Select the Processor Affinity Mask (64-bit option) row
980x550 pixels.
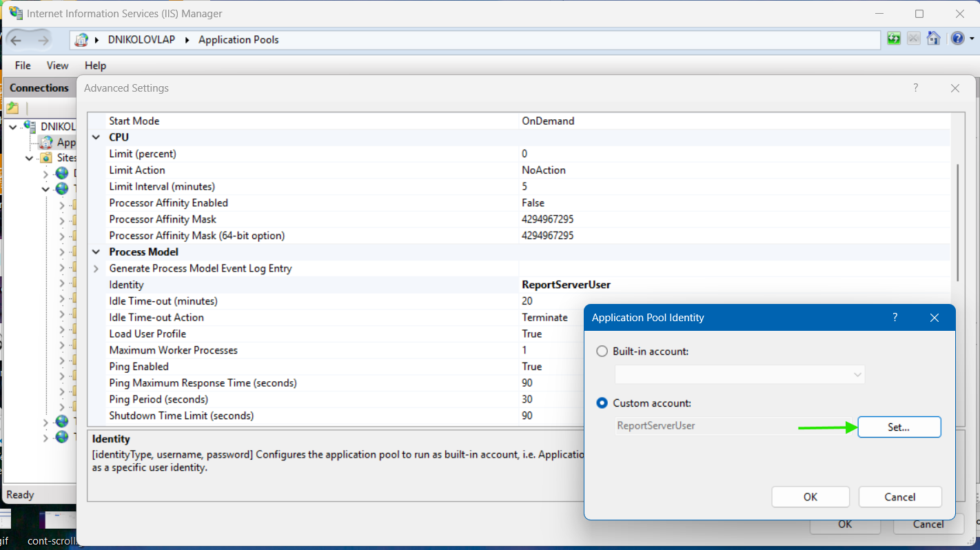pyautogui.click(x=520, y=236)
